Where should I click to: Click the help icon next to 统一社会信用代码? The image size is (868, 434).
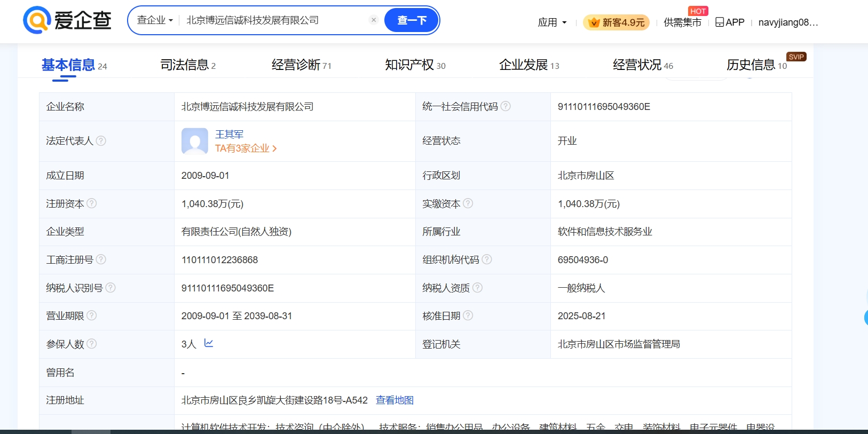coord(506,106)
